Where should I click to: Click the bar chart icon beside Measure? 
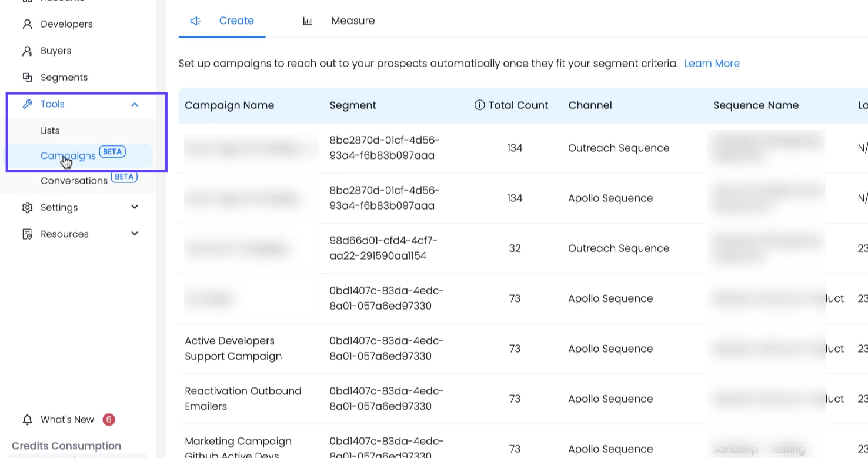[308, 21]
